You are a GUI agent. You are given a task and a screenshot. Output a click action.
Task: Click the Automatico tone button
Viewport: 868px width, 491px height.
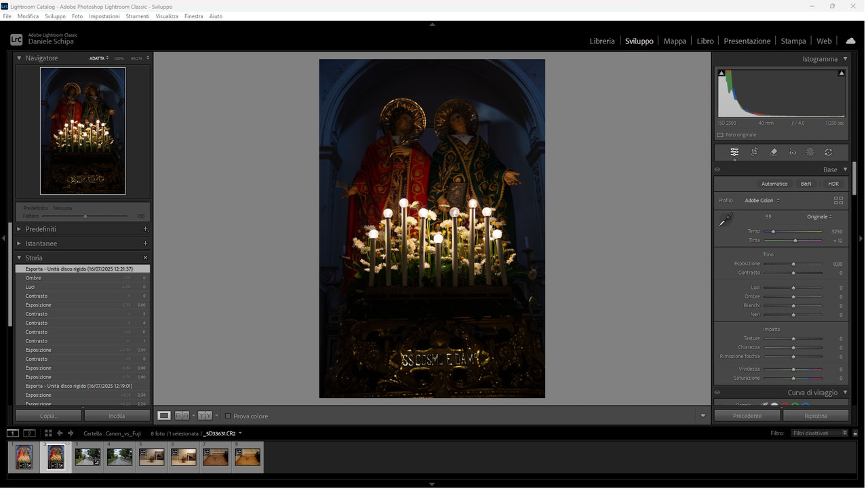[x=774, y=184]
